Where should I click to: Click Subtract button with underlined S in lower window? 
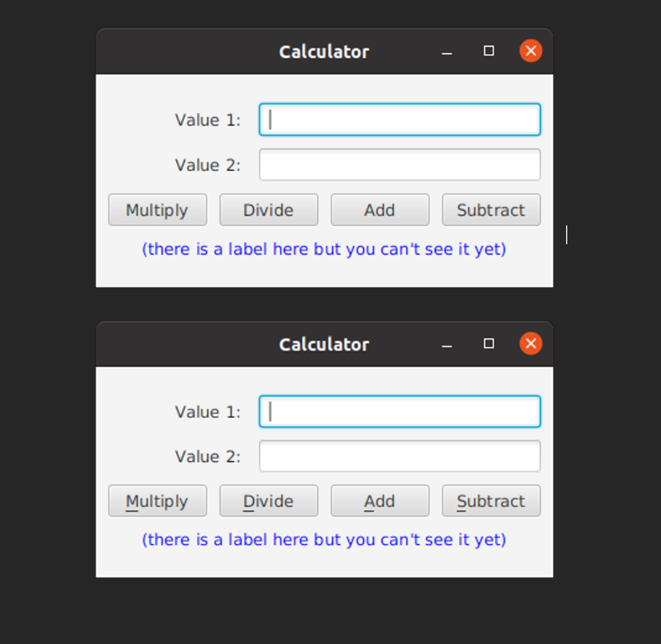(x=491, y=501)
